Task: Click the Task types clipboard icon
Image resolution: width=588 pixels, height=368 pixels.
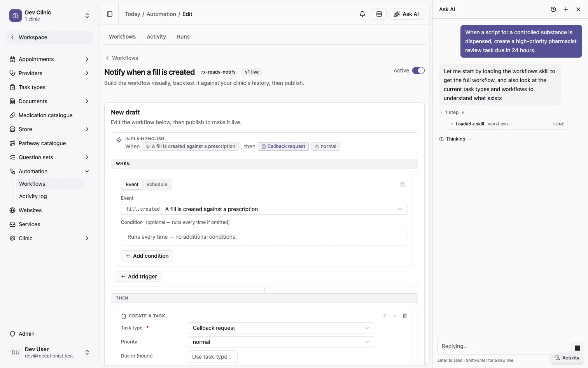Action: coord(12,87)
